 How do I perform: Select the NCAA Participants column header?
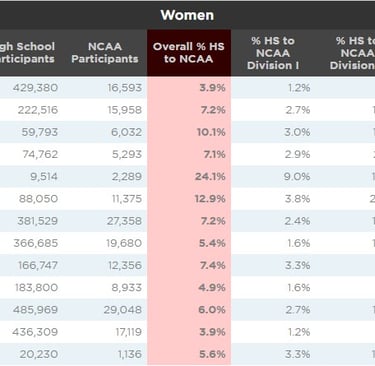105,53
